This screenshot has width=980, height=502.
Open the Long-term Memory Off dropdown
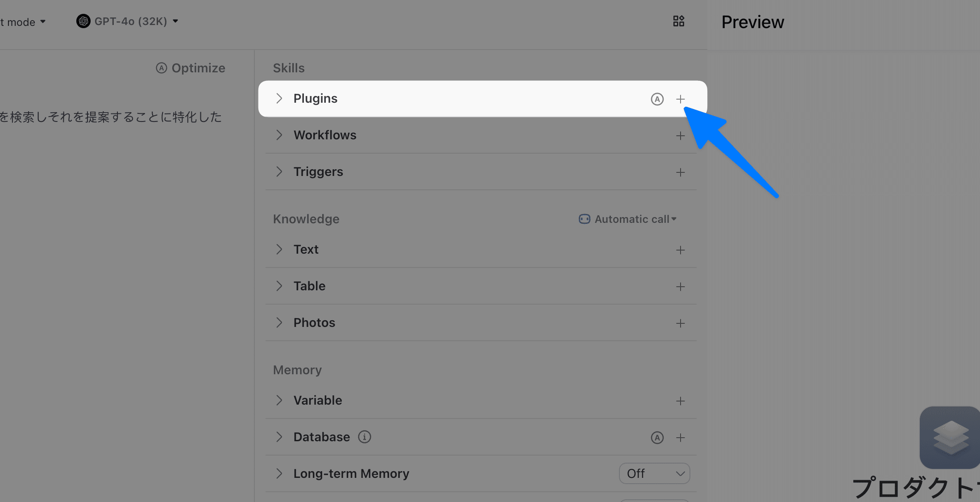654,473
